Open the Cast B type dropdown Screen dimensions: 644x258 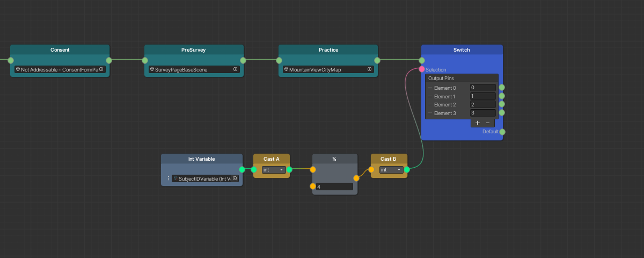point(391,170)
